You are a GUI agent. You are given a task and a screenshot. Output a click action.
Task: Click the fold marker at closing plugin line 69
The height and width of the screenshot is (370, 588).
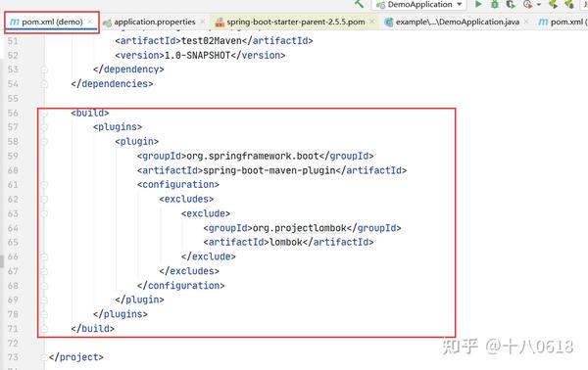44,300
